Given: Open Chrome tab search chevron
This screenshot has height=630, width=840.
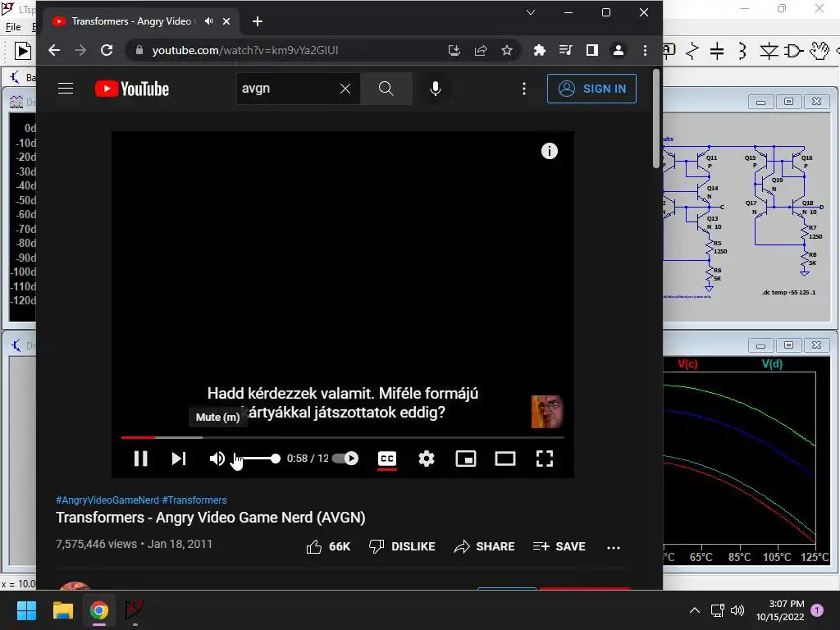Looking at the screenshot, I should [x=531, y=12].
